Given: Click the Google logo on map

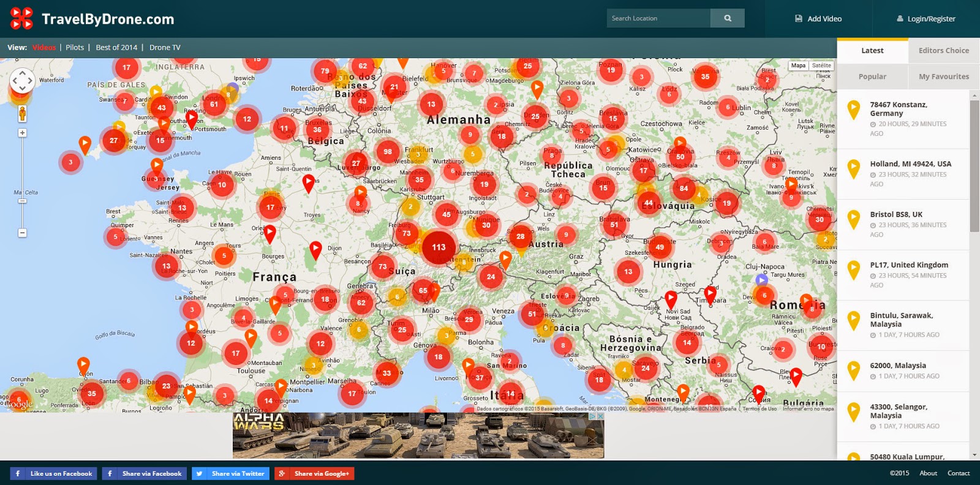Looking at the screenshot, I should click(x=19, y=404).
